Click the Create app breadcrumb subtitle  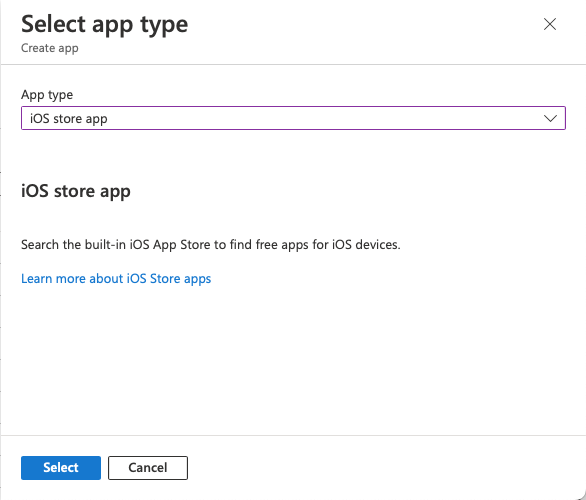50,48
